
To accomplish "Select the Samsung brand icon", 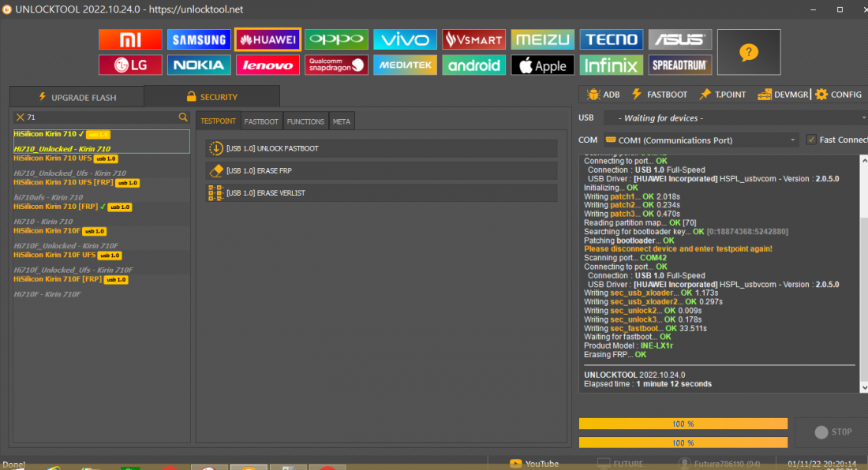I will (199, 39).
